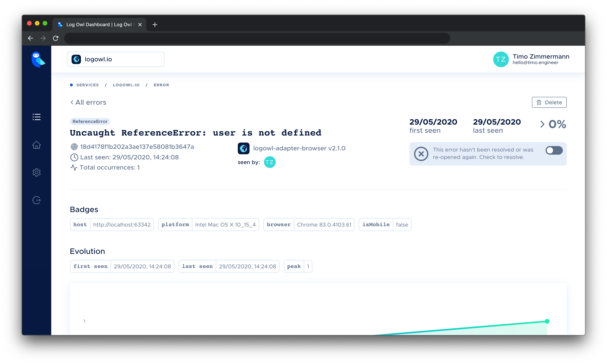Open the list view sidebar icon
The image size is (607, 364).
point(37,117)
